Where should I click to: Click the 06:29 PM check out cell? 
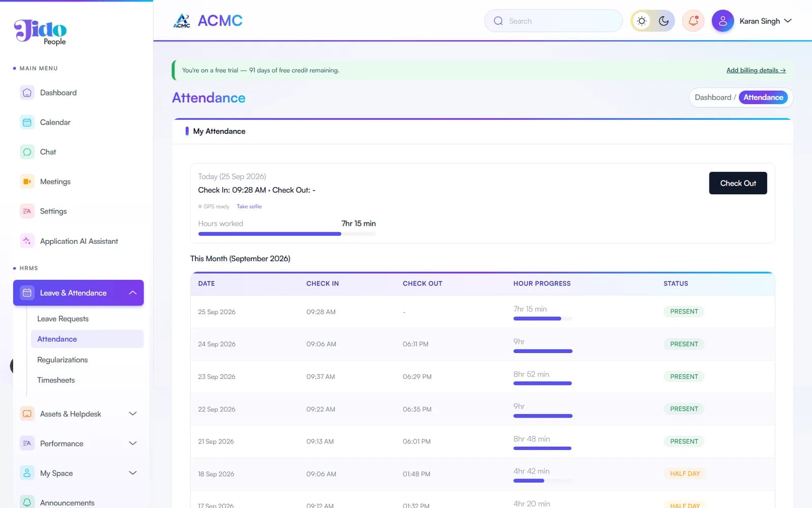(417, 376)
